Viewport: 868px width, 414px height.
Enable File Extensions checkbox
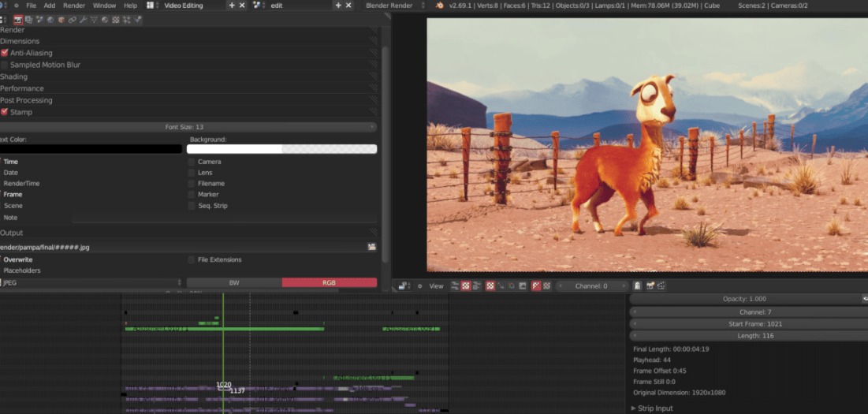coord(192,259)
